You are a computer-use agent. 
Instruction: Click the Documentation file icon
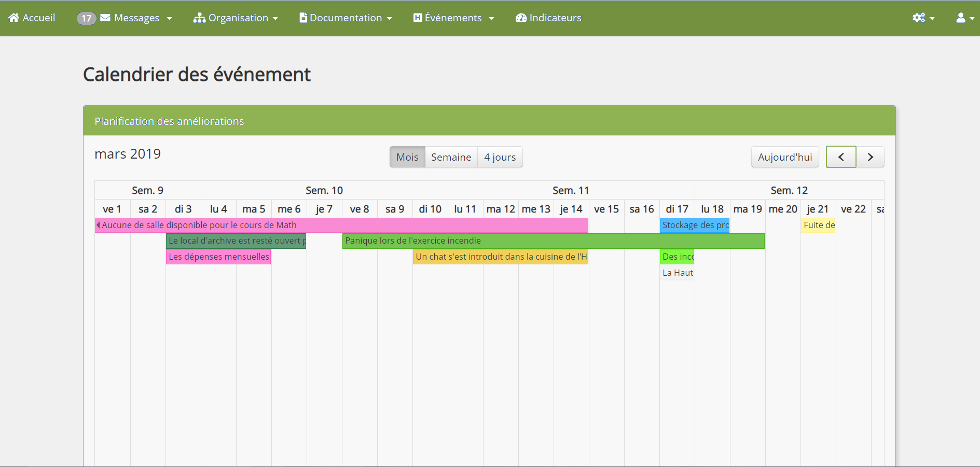tap(303, 18)
